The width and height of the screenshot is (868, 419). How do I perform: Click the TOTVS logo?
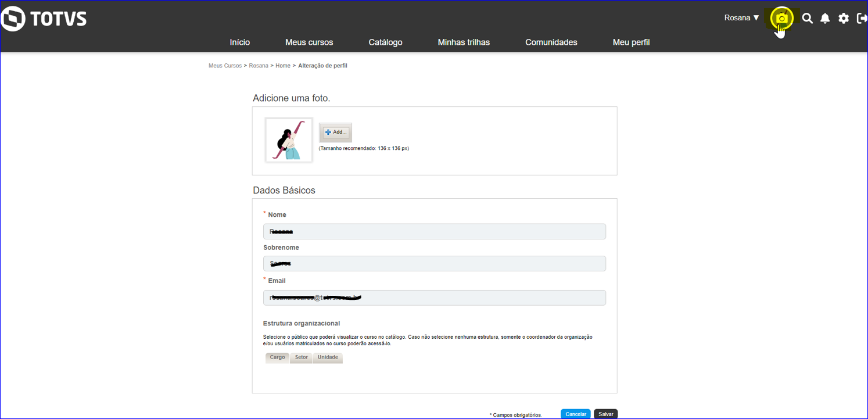tap(44, 19)
